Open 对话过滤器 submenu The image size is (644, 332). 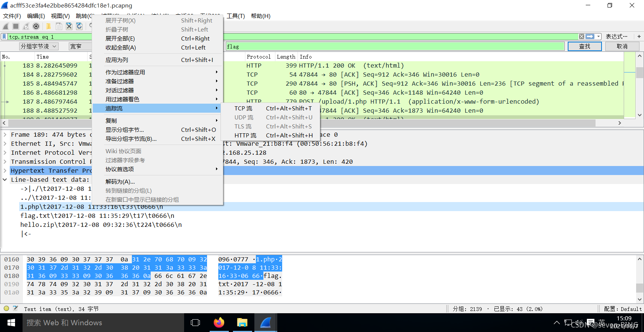158,90
